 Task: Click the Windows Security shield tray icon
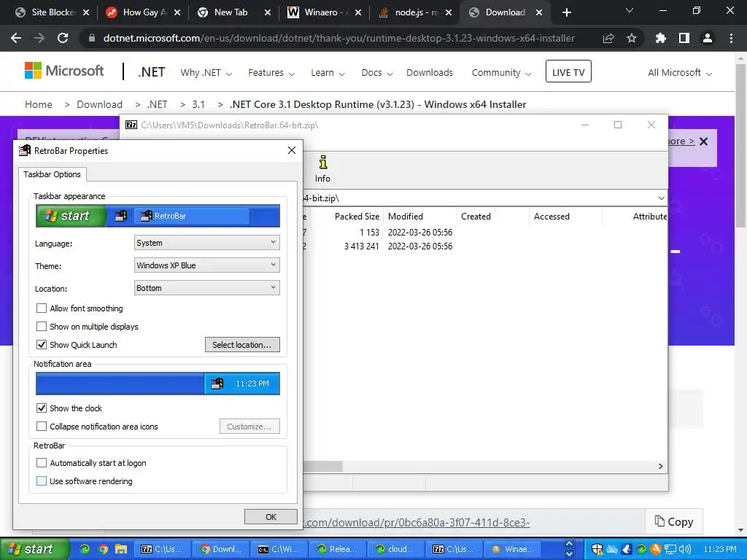coord(597,549)
